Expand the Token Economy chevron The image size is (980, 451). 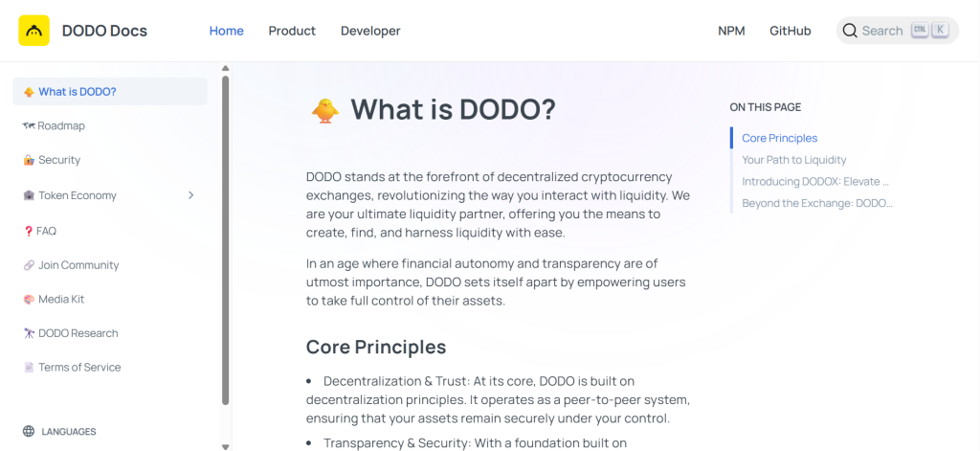click(x=190, y=195)
